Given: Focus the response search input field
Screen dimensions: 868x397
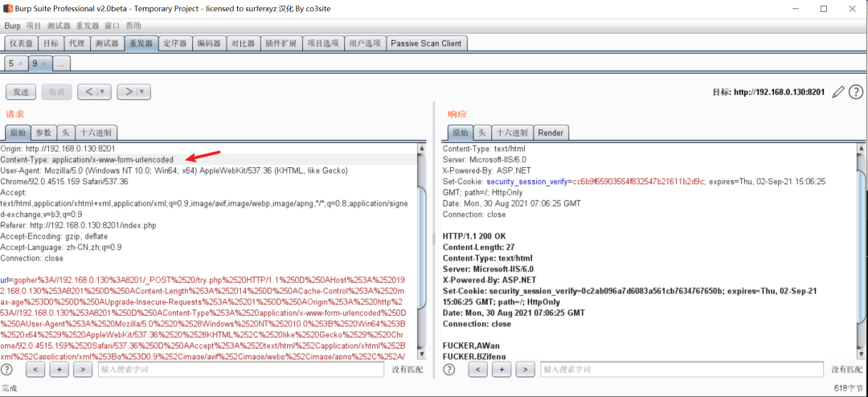Looking at the screenshot, I should (683, 370).
